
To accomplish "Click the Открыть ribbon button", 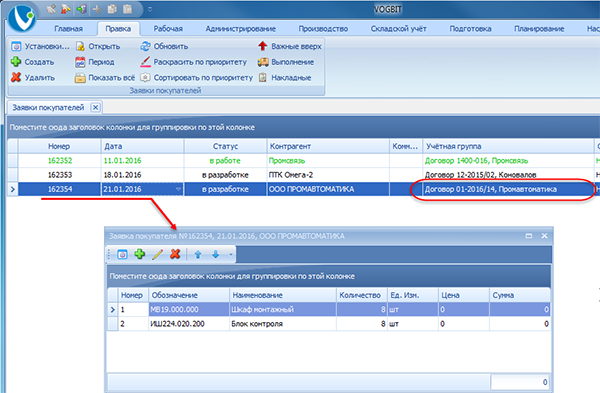I will pos(98,46).
